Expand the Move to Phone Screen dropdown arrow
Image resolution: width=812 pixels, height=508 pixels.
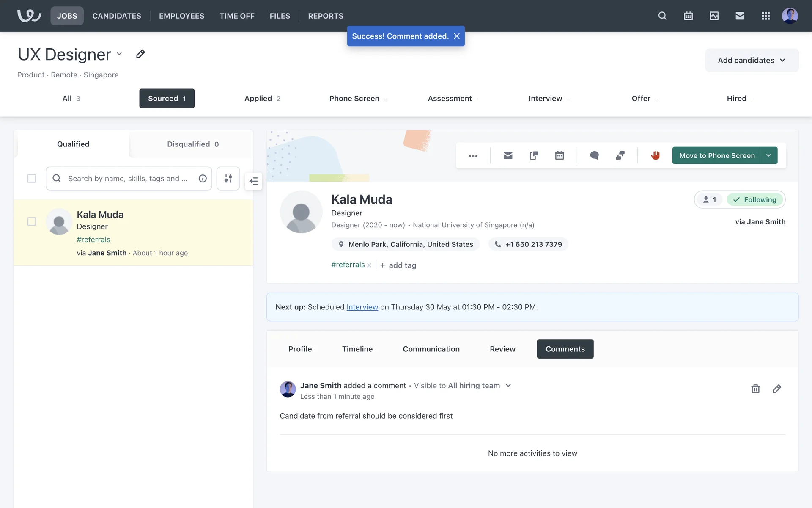pos(768,155)
